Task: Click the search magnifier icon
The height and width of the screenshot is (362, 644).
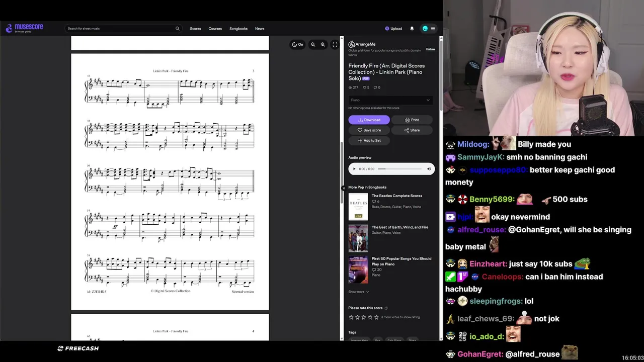Action: (177, 29)
